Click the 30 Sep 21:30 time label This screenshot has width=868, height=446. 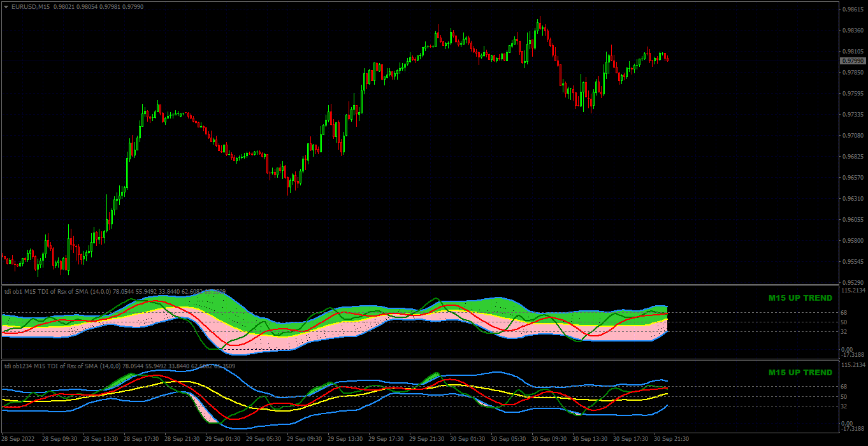click(x=672, y=439)
